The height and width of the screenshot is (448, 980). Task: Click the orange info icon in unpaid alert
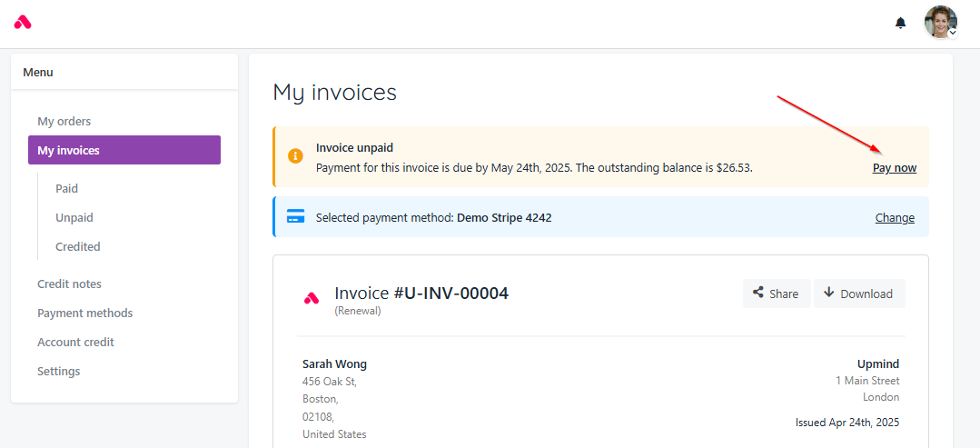(x=295, y=156)
